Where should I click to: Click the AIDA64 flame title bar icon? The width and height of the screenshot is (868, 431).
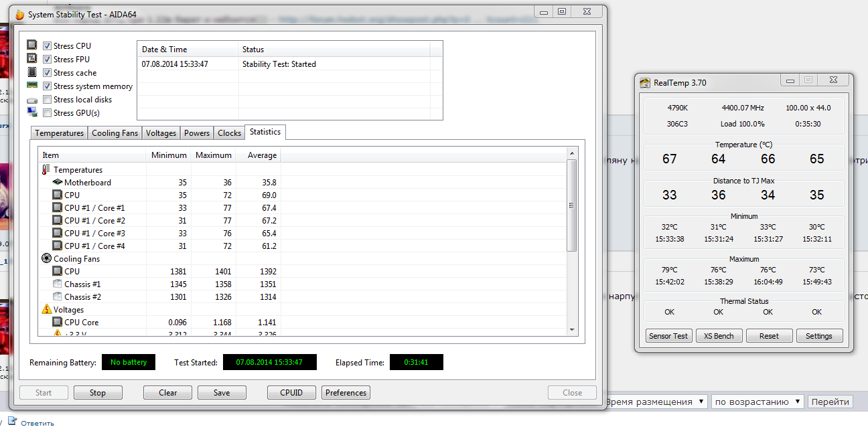click(x=19, y=14)
